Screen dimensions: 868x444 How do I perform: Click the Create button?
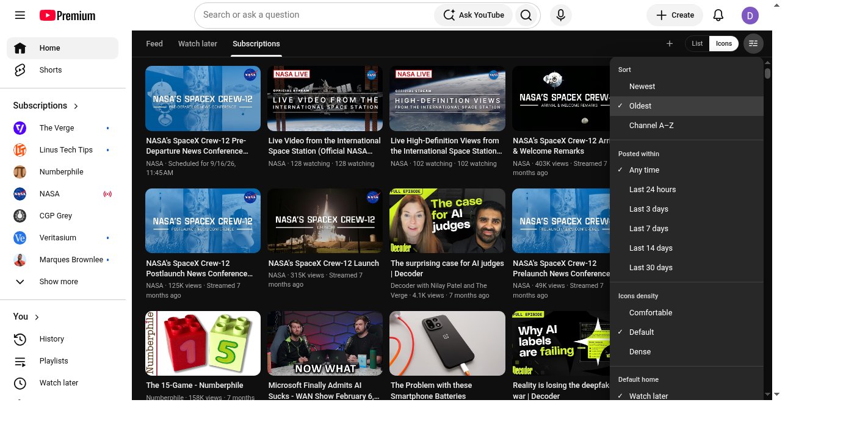coord(675,15)
